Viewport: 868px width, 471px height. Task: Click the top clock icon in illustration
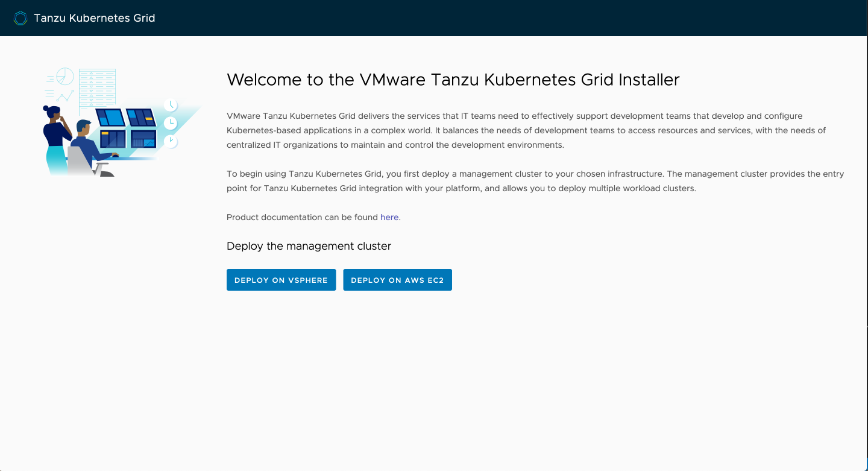[171, 106]
